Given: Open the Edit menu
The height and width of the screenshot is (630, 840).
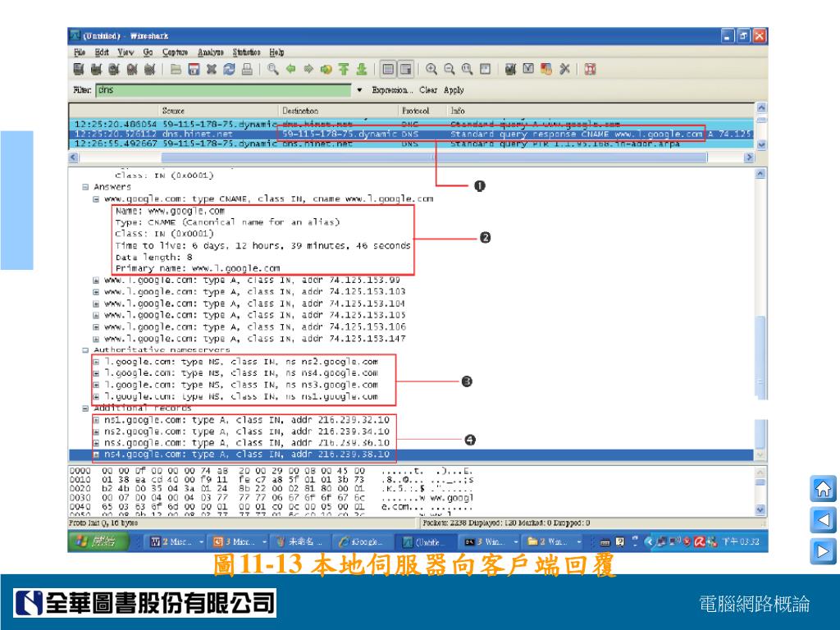Looking at the screenshot, I should pyautogui.click(x=102, y=52).
